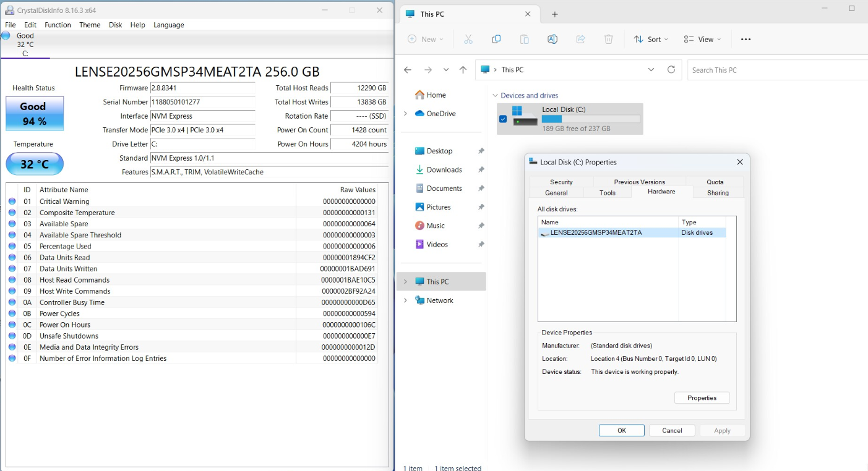This screenshot has height=471, width=868.
Task: Open the Sort dropdown in Explorer
Action: 650,39
